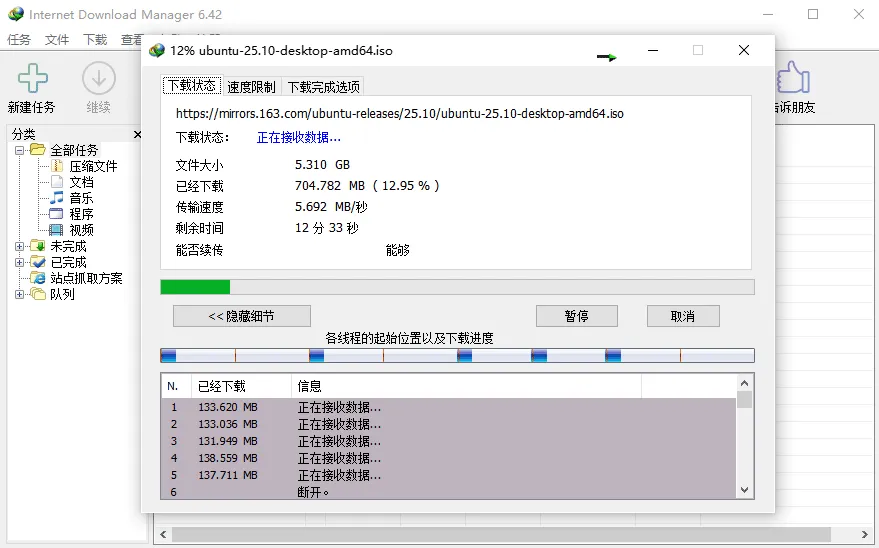Select the 视频 video category icon

tap(56, 230)
